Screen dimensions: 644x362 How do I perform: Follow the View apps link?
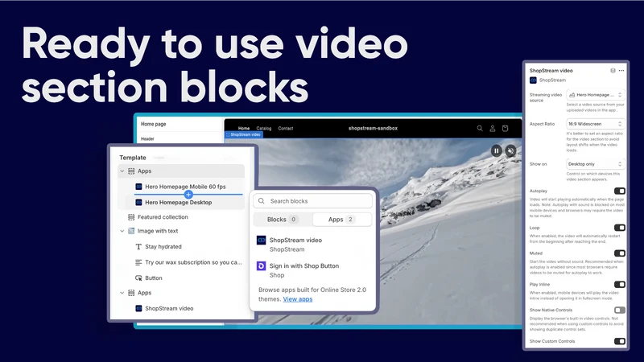pyautogui.click(x=297, y=299)
